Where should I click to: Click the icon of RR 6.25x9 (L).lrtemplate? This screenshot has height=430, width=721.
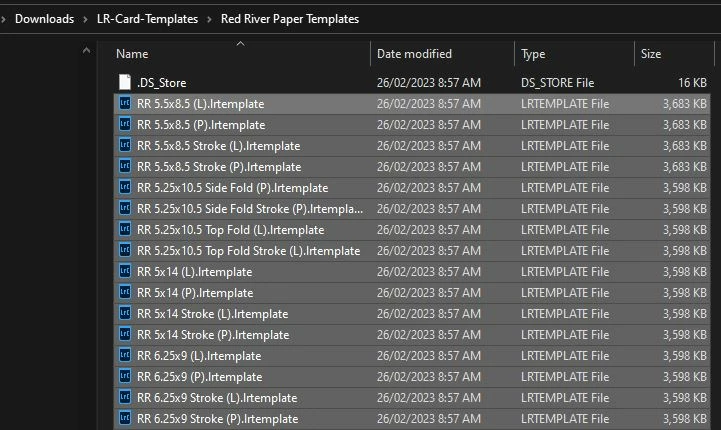click(x=125, y=355)
